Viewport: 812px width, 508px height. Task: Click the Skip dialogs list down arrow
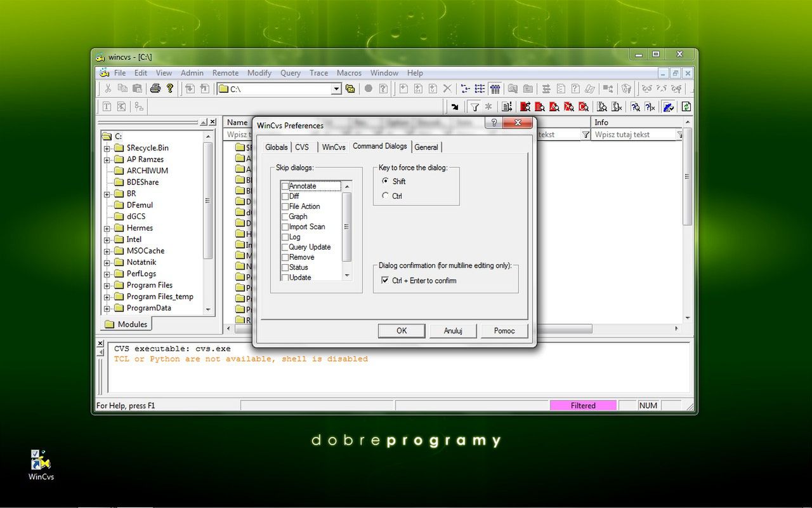click(346, 276)
